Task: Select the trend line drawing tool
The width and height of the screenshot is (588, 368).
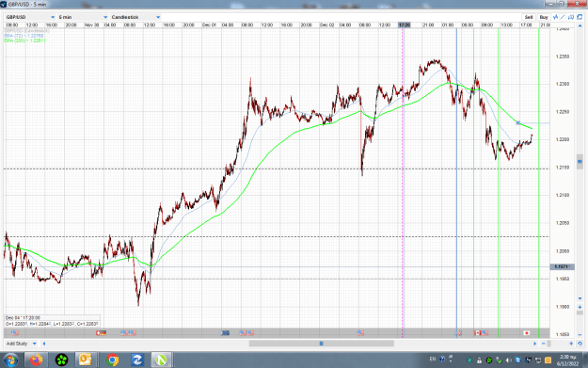Action: point(563,17)
